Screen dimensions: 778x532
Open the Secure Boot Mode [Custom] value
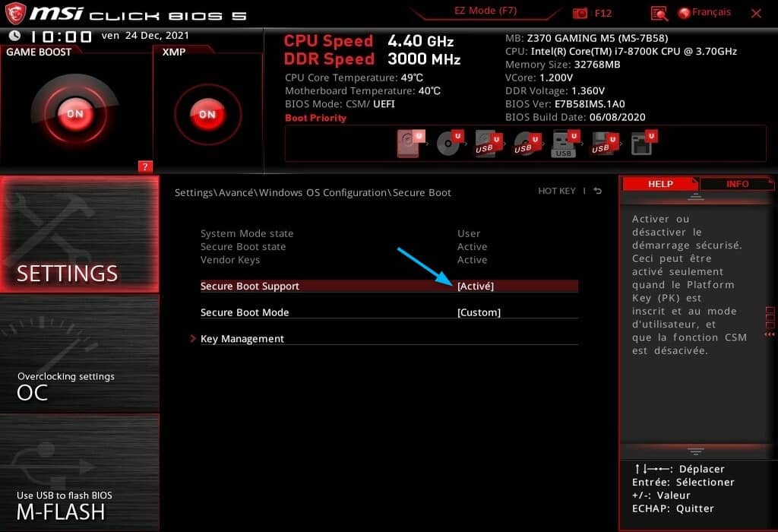[479, 312]
